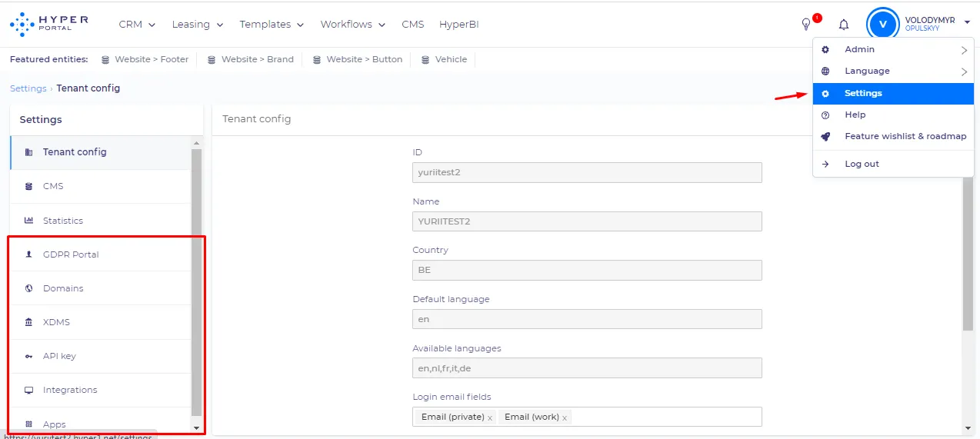Screen dimensions: 980x439
Task: Click the Apps grid icon
Action: (29, 424)
